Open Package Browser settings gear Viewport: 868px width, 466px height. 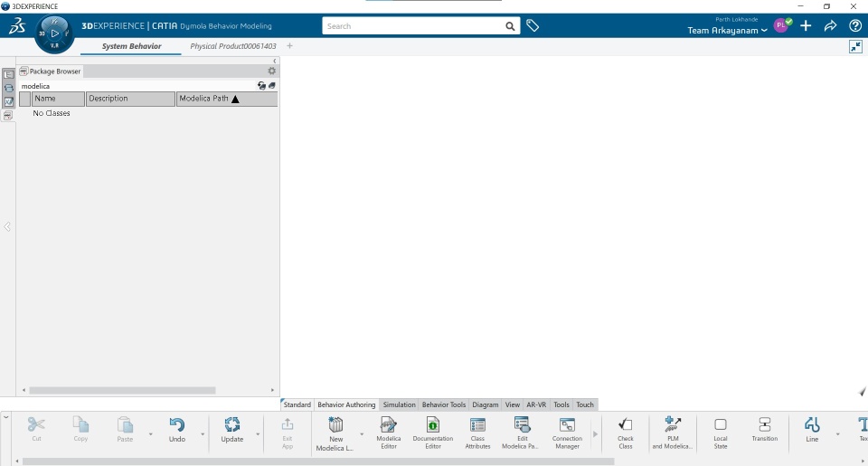pos(271,71)
